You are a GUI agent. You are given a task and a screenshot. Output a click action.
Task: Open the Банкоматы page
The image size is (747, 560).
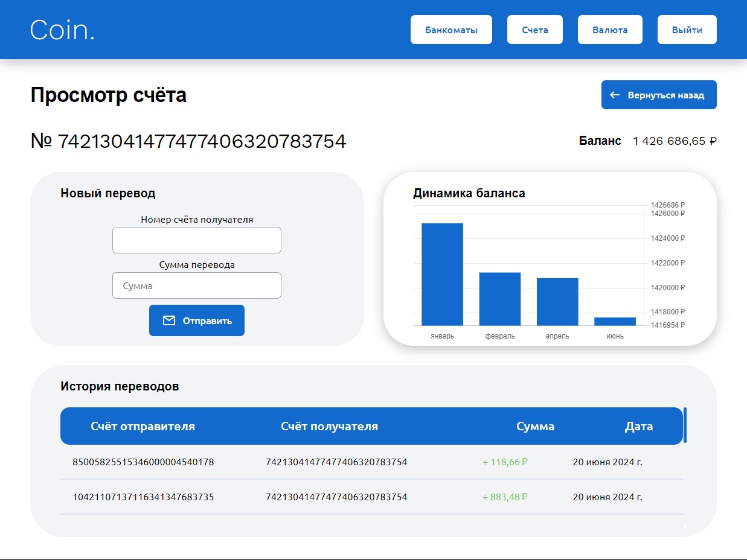(451, 30)
